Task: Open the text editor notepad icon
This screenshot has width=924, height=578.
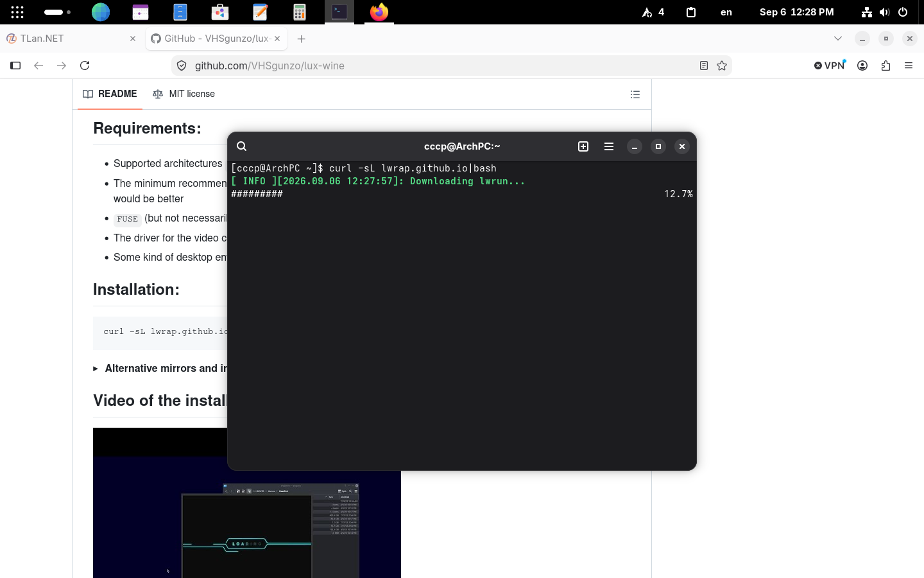Action: pyautogui.click(x=260, y=12)
